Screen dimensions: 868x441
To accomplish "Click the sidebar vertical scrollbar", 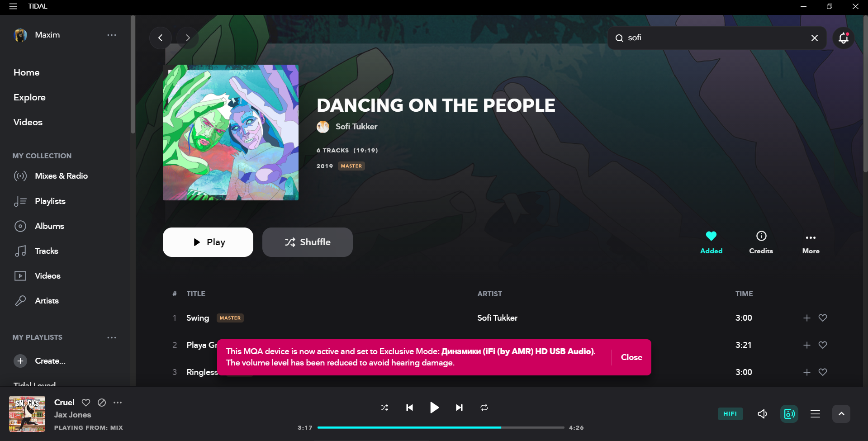I will (x=133, y=75).
